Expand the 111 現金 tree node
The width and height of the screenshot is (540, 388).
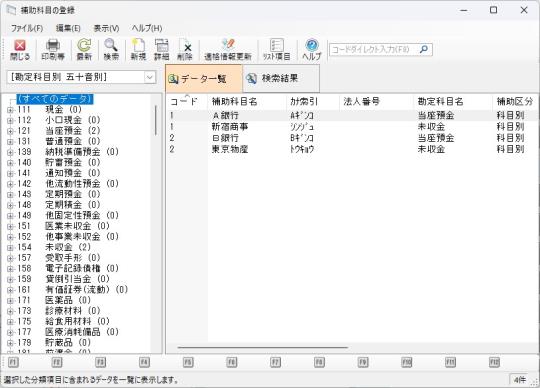[10, 110]
